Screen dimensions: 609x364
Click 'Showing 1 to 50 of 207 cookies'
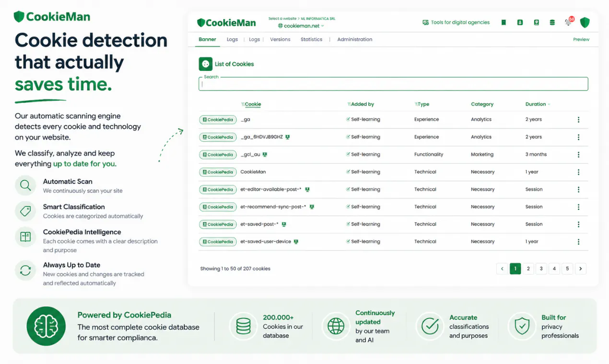click(235, 269)
